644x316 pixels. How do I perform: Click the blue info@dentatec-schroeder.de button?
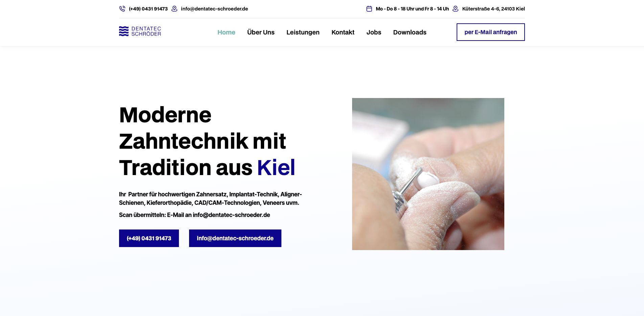(235, 238)
